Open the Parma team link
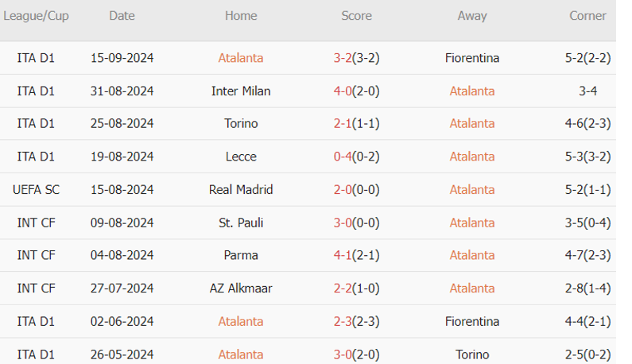Viewport: 632px width, 364px height. (x=241, y=255)
